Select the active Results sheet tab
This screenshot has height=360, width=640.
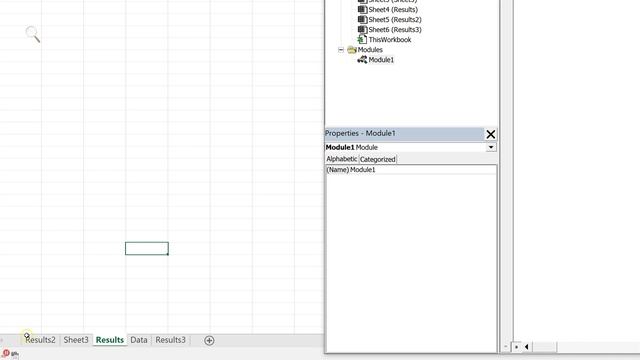110,340
